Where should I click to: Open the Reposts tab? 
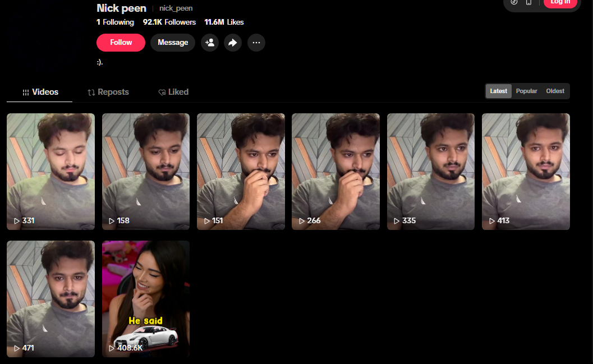(x=108, y=92)
